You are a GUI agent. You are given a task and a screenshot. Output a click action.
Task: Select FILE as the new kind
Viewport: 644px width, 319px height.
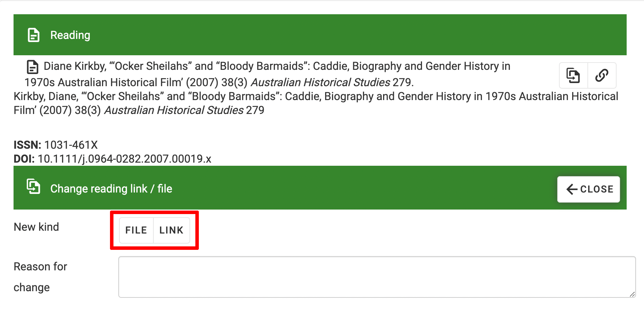136,230
